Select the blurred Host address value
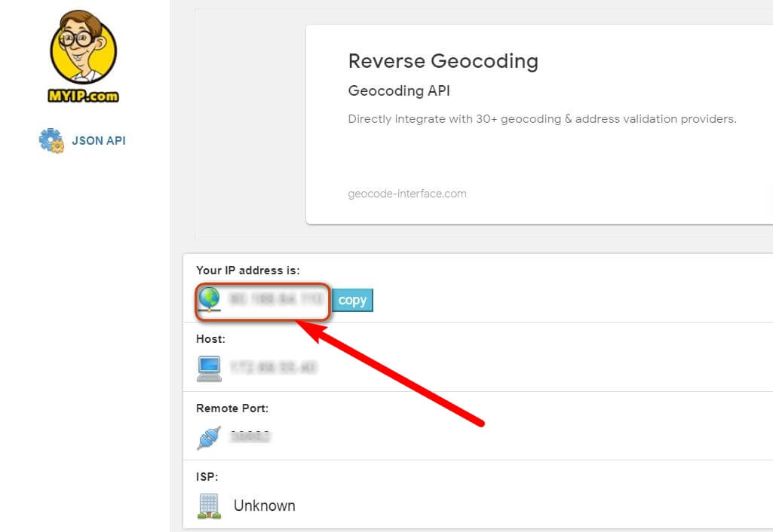The width and height of the screenshot is (773, 532). pyautogui.click(x=272, y=368)
